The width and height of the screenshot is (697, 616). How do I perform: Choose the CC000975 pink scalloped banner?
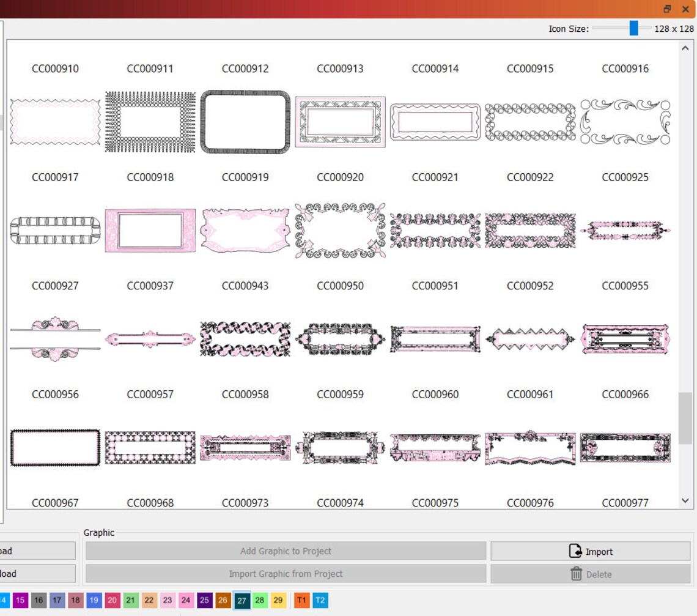click(435, 447)
